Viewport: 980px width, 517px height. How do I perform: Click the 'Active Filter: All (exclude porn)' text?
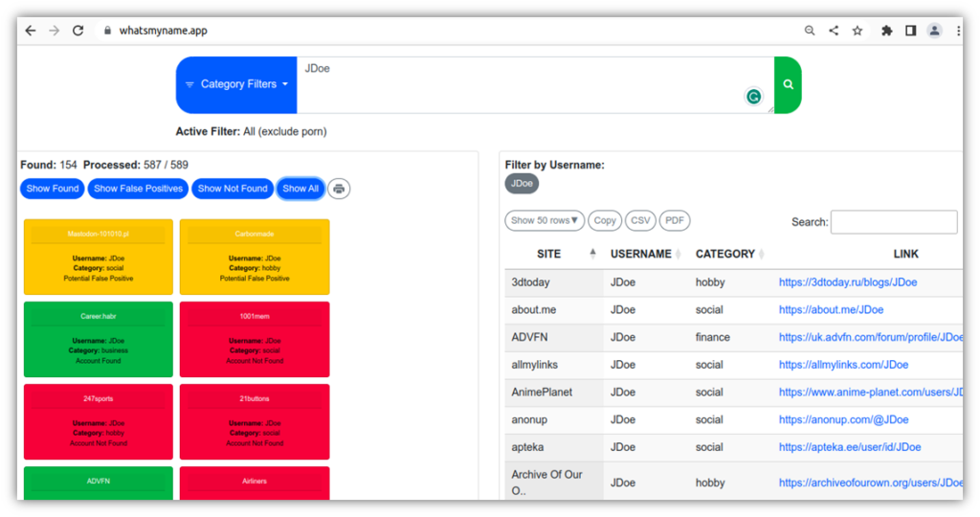(x=252, y=131)
